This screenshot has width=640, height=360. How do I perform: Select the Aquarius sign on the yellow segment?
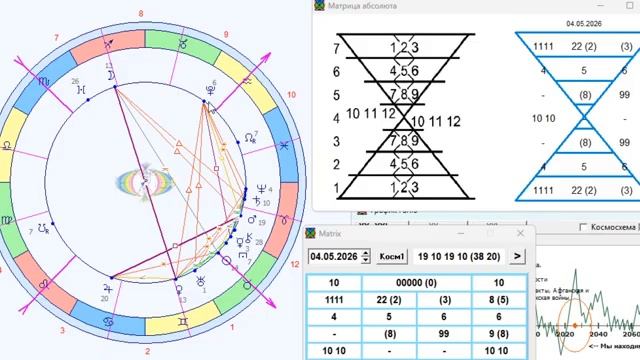[247, 81]
